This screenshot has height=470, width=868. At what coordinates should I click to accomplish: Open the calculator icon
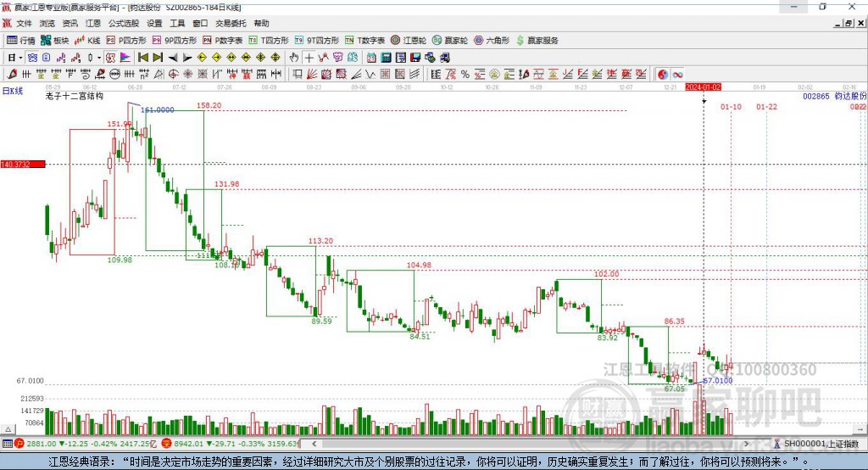pyautogui.click(x=386, y=58)
